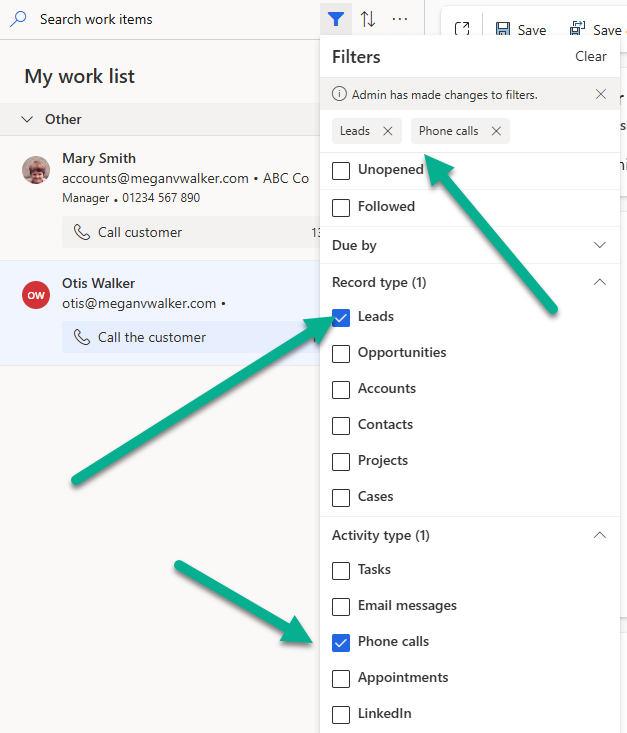
Task: Click the filter funnel icon
Action: coord(337,19)
